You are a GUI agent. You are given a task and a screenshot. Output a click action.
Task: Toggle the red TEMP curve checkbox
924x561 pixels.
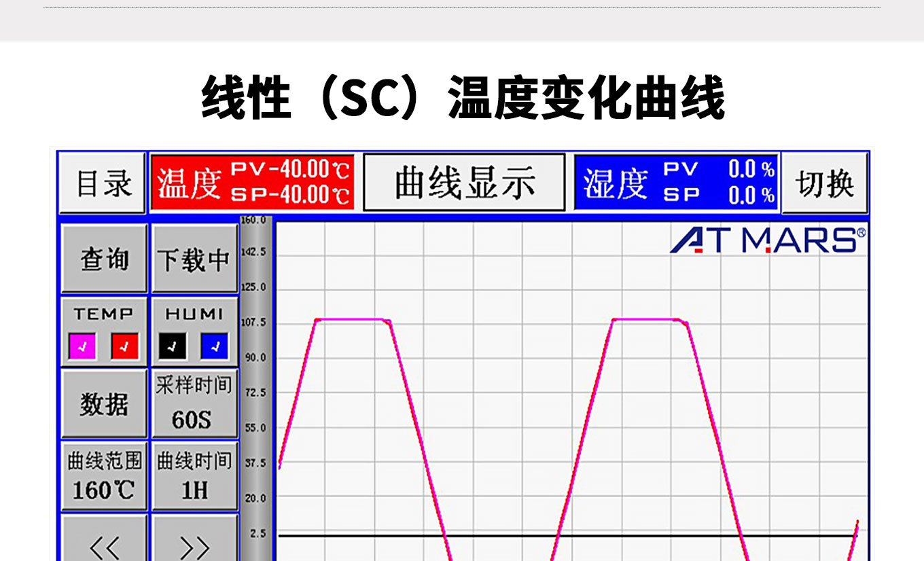(x=124, y=347)
